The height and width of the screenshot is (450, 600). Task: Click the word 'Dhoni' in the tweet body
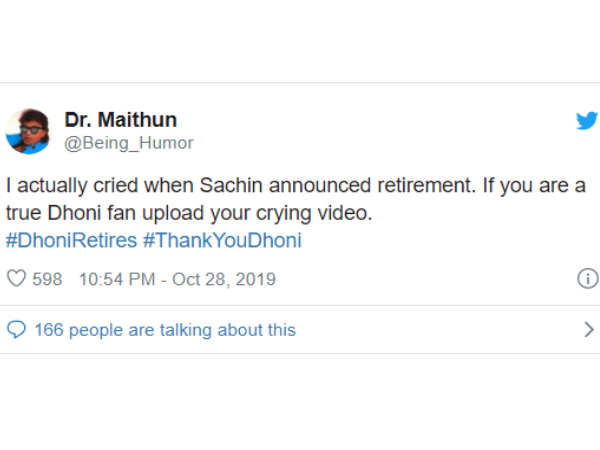(68, 213)
